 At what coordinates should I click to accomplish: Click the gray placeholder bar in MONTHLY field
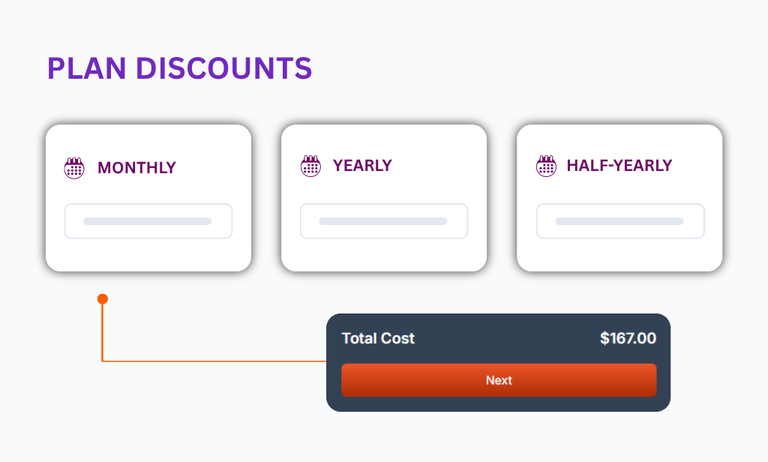[147, 221]
